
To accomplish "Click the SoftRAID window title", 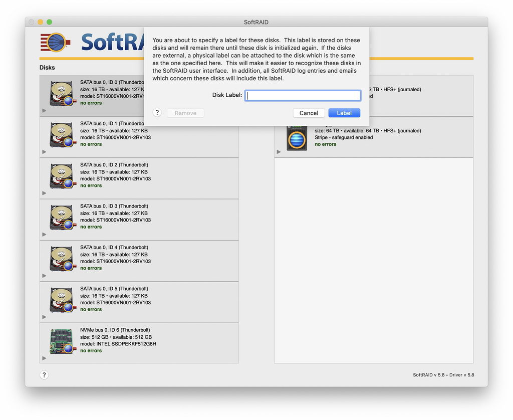I will 256,22.
